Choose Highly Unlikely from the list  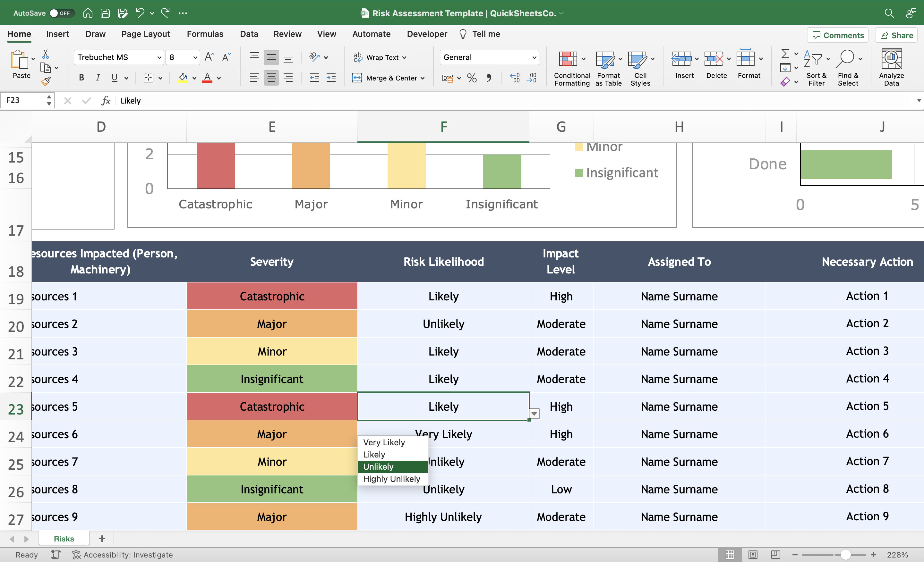pyautogui.click(x=391, y=478)
